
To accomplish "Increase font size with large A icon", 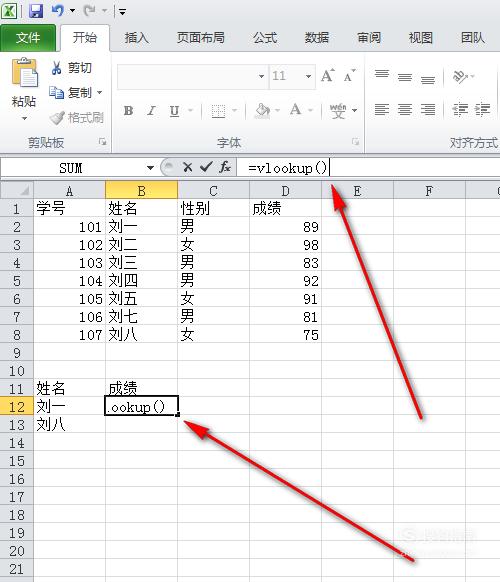I will 327,76.
